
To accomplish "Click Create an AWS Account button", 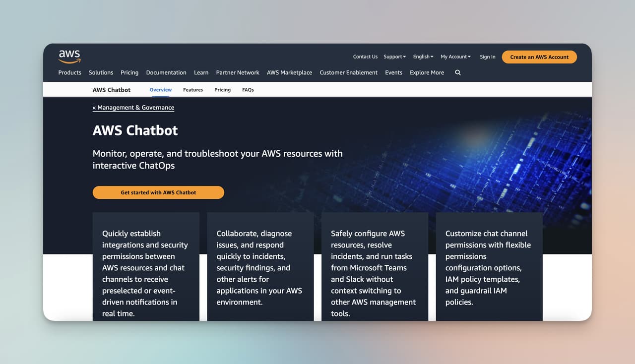I will [x=539, y=57].
